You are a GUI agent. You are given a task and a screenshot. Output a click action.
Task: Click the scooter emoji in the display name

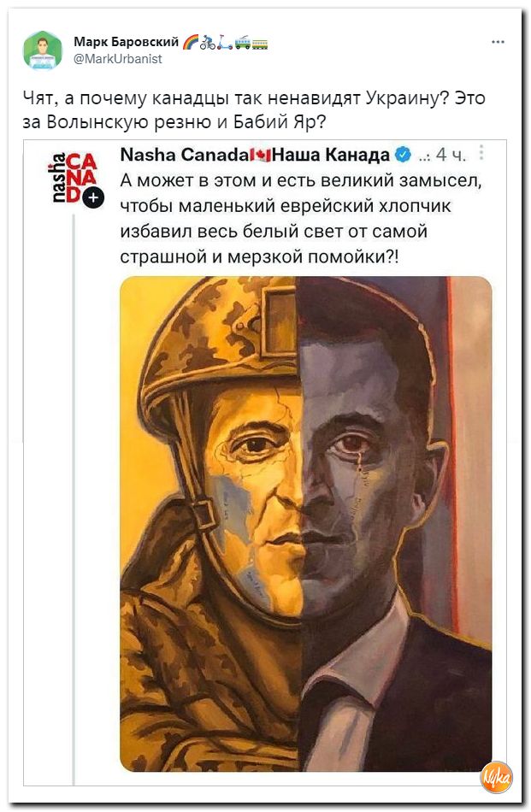(x=225, y=42)
